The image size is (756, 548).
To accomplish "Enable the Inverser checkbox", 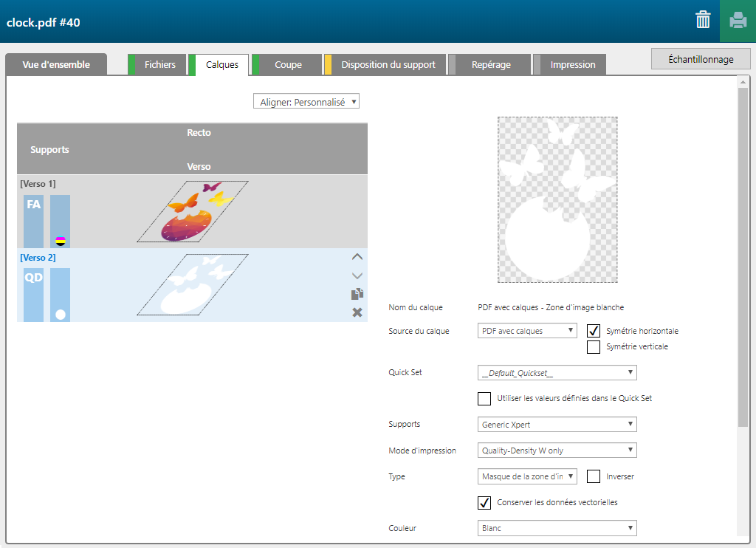I will coord(594,476).
